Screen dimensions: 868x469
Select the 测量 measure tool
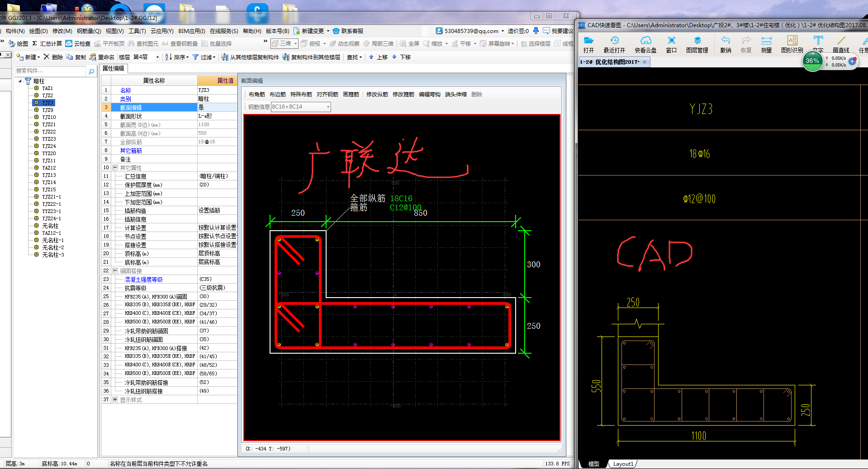[x=766, y=44]
